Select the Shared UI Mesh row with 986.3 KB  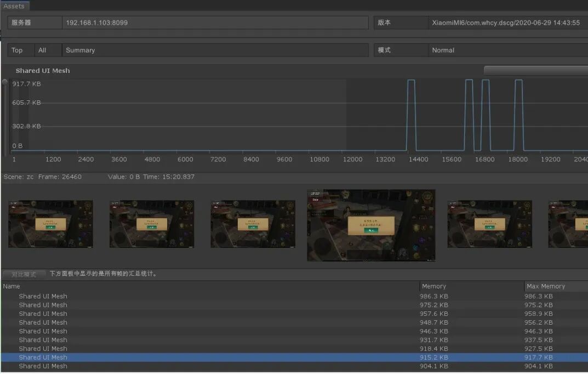[294, 296]
